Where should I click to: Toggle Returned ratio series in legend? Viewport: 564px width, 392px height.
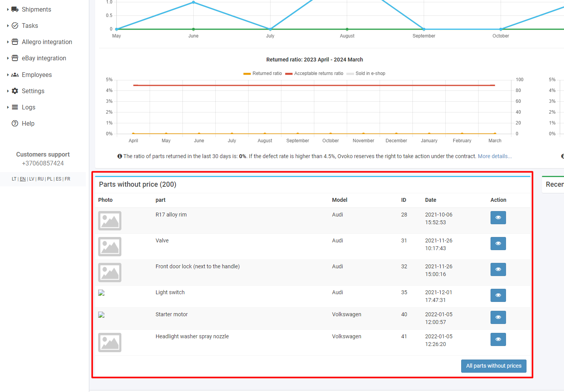click(x=262, y=73)
